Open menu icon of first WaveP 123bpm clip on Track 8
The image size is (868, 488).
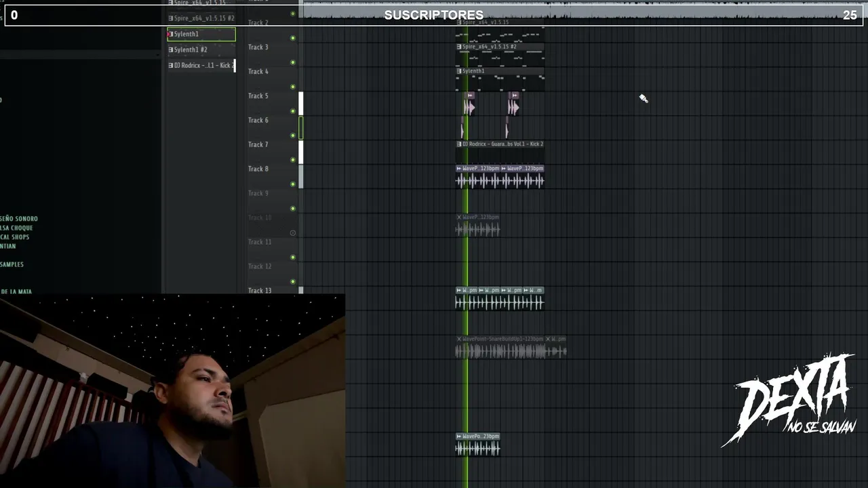pyautogui.click(x=459, y=169)
